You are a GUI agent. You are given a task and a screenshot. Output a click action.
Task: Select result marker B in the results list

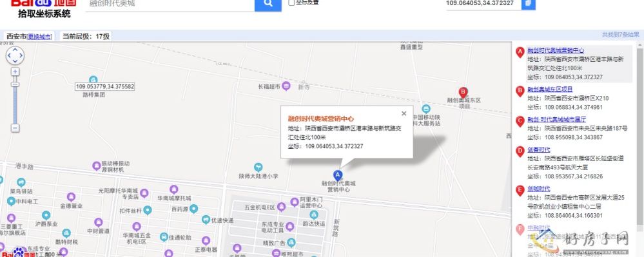click(x=520, y=91)
